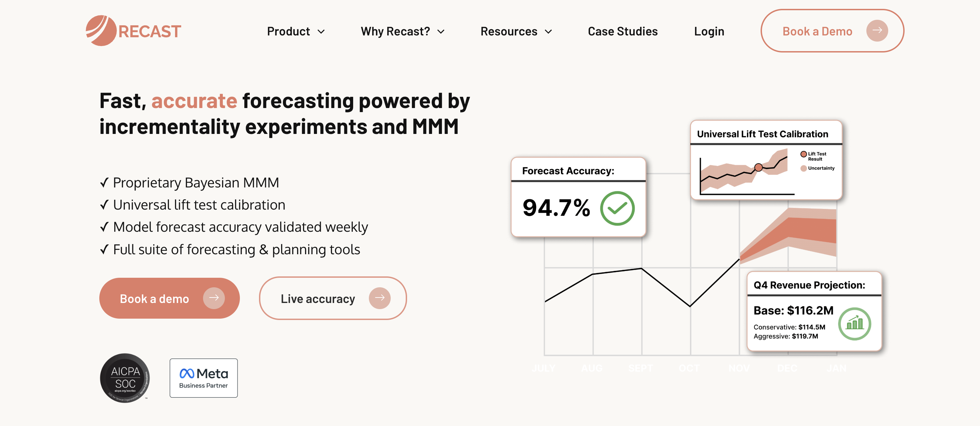Click the Forecast Accuracy 94.7% card
Image resolution: width=980 pixels, height=426 pixels.
(x=578, y=198)
